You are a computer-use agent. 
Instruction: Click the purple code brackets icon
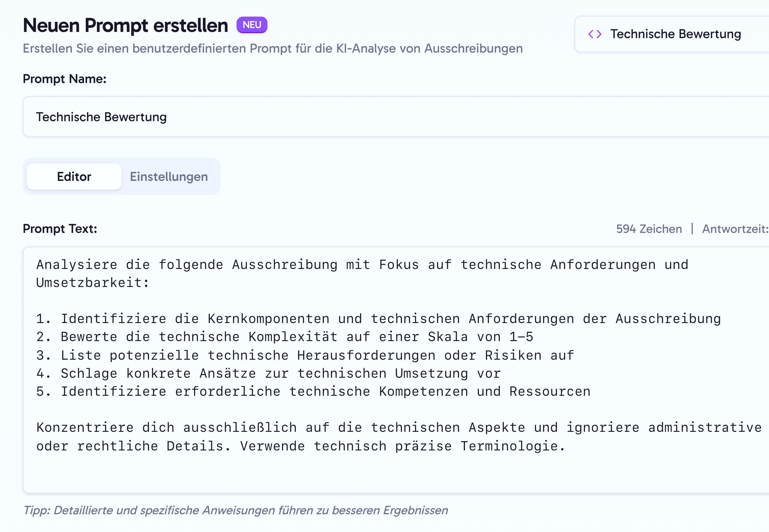click(594, 34)
